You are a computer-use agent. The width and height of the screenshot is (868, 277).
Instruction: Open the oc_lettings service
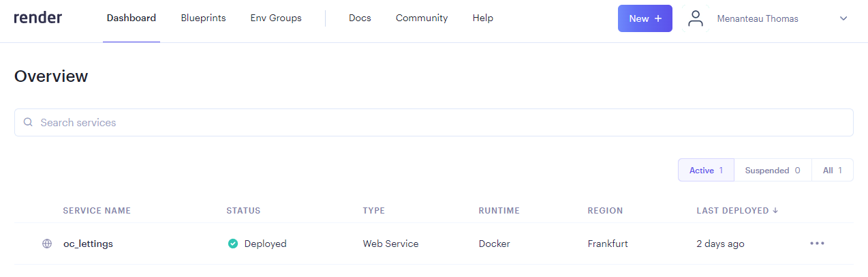coord(88,244)
